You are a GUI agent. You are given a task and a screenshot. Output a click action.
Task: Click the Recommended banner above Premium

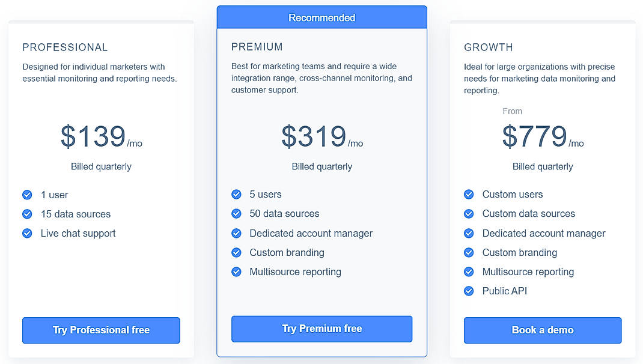[321, 17]
